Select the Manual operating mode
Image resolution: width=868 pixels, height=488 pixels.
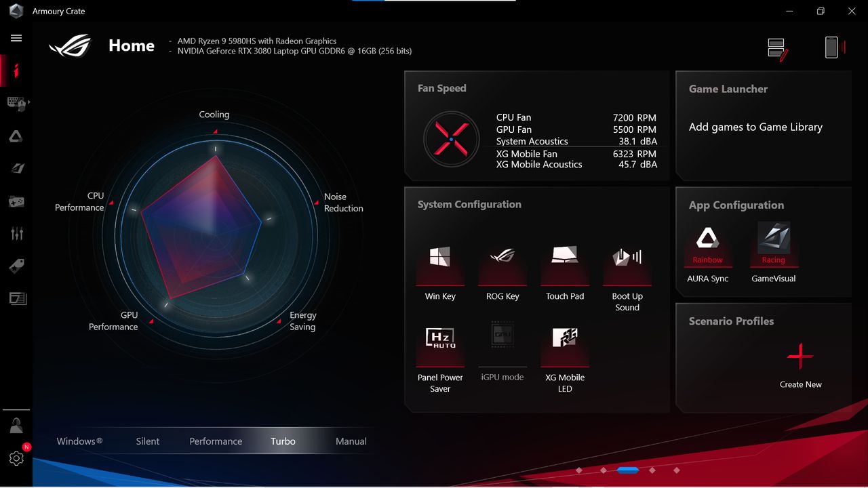coord(351,441)
